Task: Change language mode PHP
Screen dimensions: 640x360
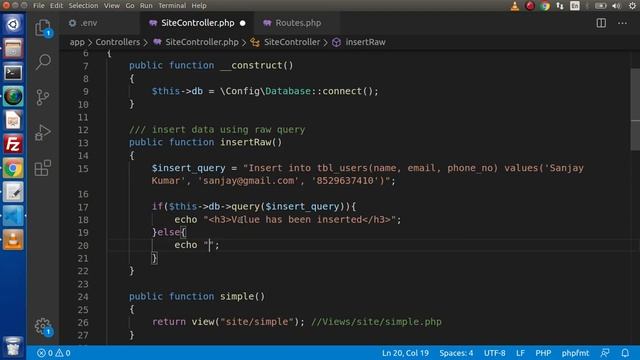Action: [543, 353]
